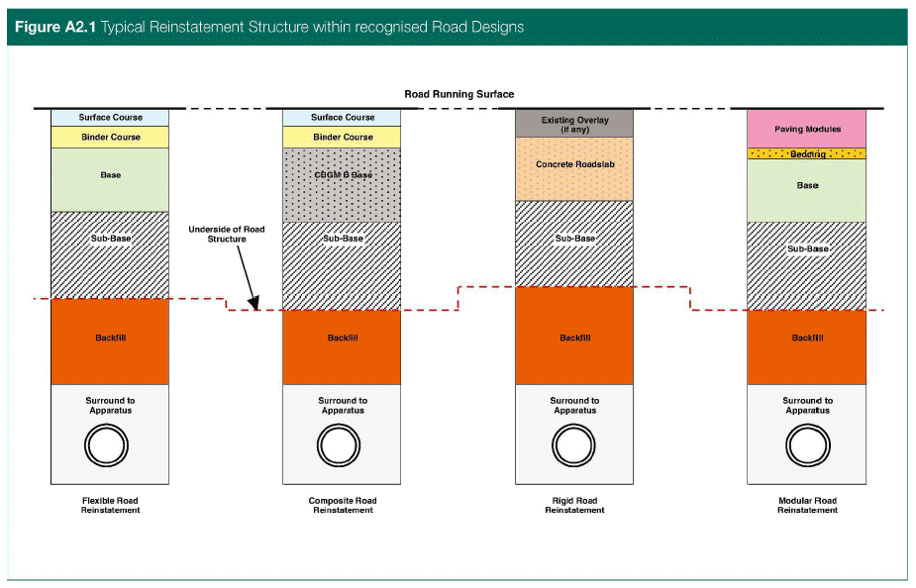Viewport: 916px width, 588px height.
Task: Click the pipe circle in the Modular Road column
Action: tap(806, 445)
